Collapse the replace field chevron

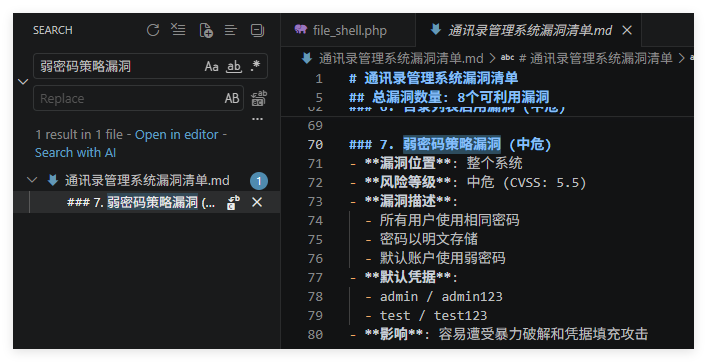click(x=23, y=82)
